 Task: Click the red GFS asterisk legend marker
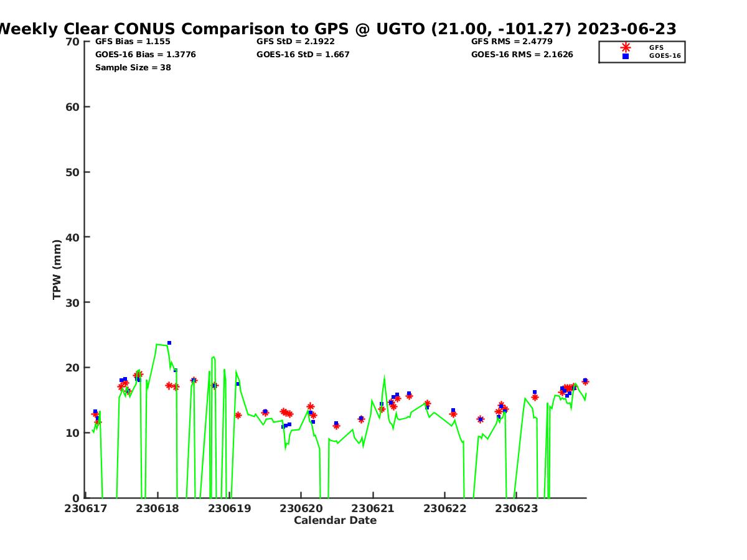click(x=626, y=47)
